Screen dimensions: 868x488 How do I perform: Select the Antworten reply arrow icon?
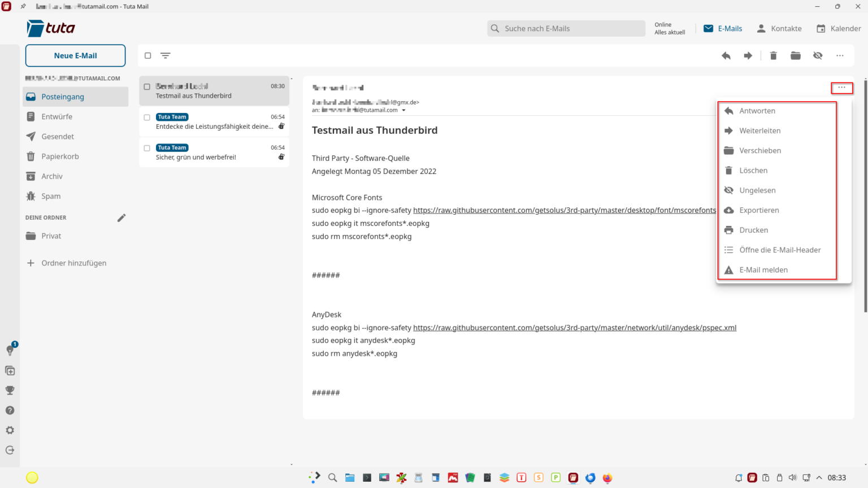(x=729, y=110)
